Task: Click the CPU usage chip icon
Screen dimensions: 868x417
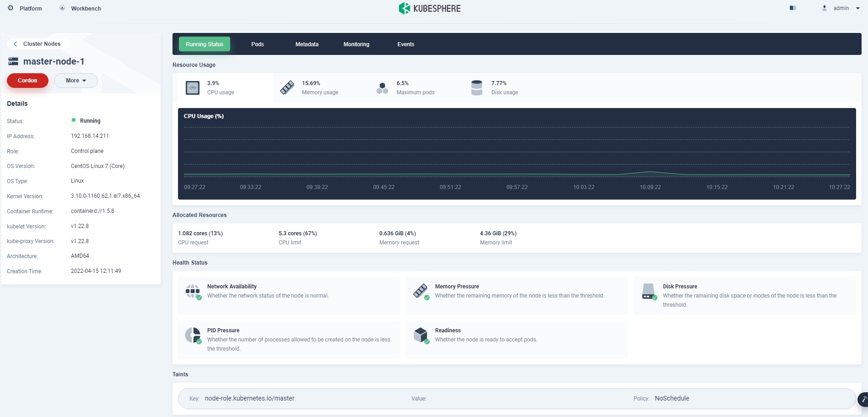Action: (x=193, y=88)
